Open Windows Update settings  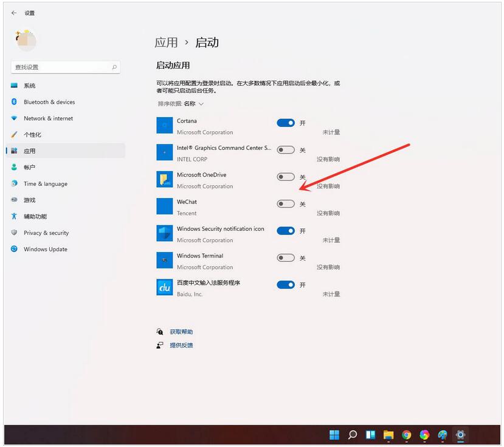66,249
